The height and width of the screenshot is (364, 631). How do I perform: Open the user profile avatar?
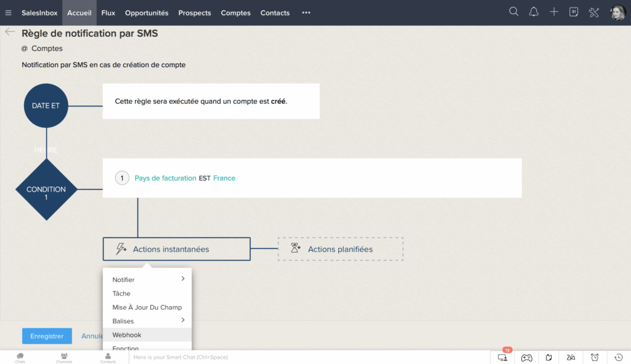(617, 12)
